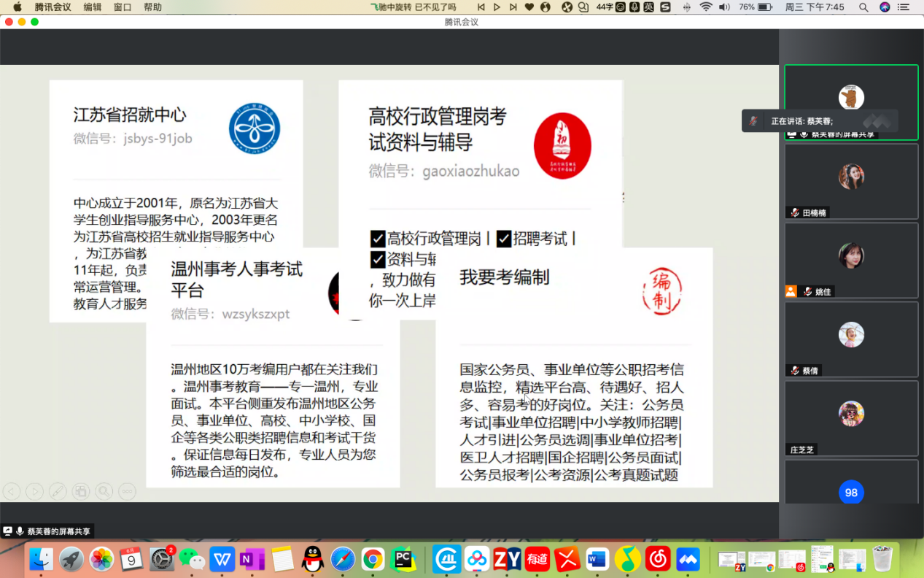Like the current song with the heart icon
The height and width of the screenshot is (578, 924).
[x=529, y=7]
